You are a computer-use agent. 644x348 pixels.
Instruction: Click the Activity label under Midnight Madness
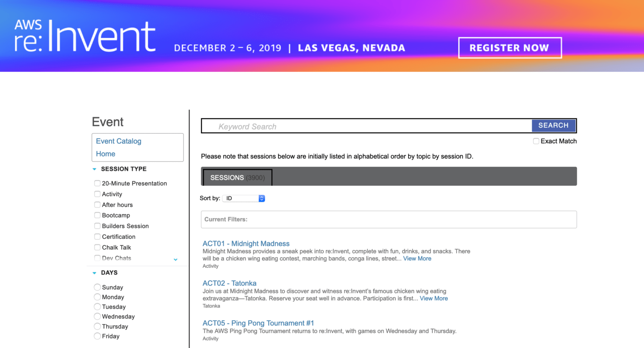pos(210,266)
